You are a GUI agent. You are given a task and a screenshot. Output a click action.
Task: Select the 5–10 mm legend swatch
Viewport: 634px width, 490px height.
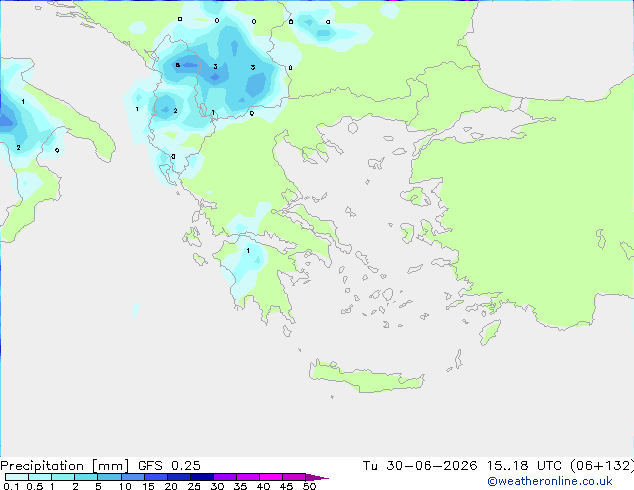(x=109, y=477)
